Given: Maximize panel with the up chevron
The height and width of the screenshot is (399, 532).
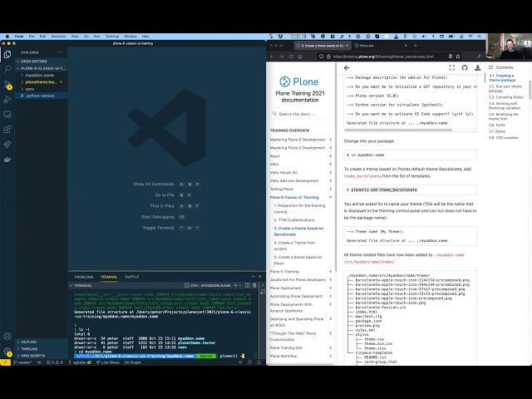Looking at the screenshot, I should [x=253, y=277].
